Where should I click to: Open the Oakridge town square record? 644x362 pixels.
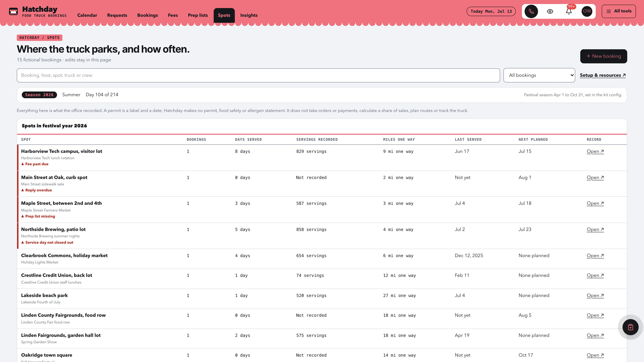coord(595,355)
